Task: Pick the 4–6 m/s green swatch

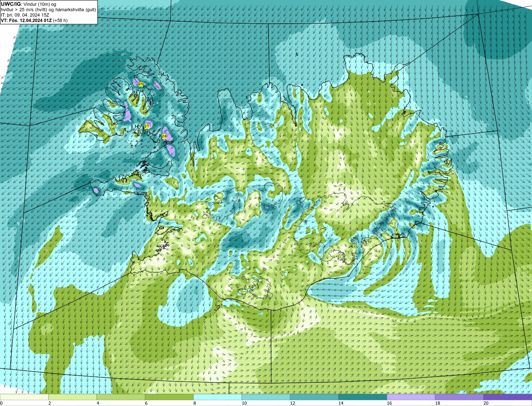Action: (x=121, y=397)
